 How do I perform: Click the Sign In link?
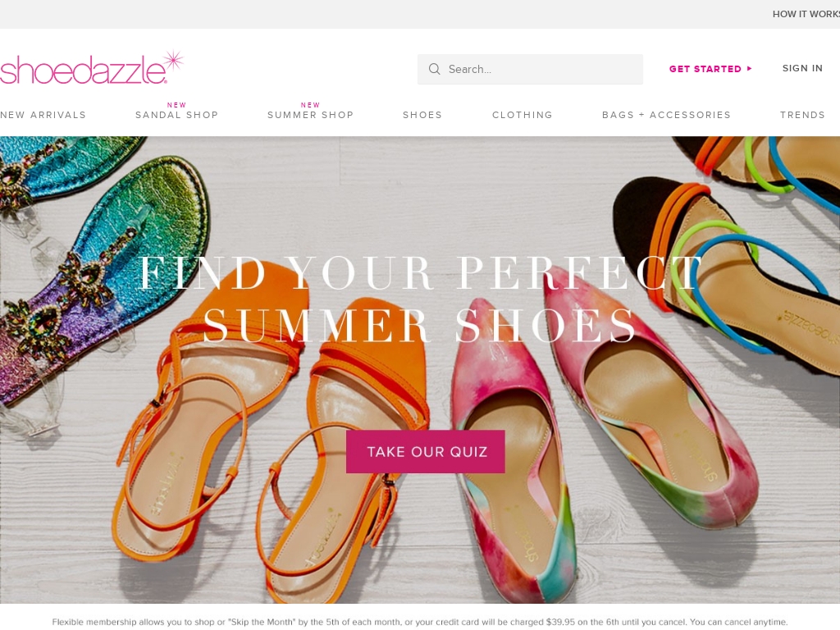[802, 68]
